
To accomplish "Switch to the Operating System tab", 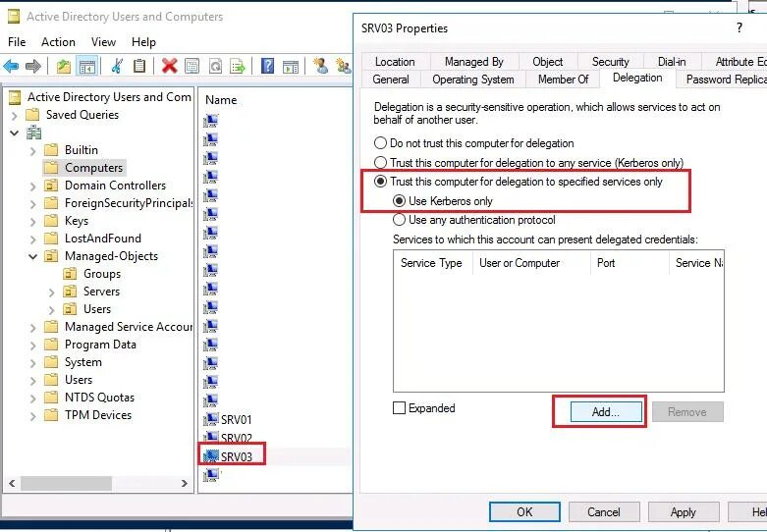I will pos(473,80).
